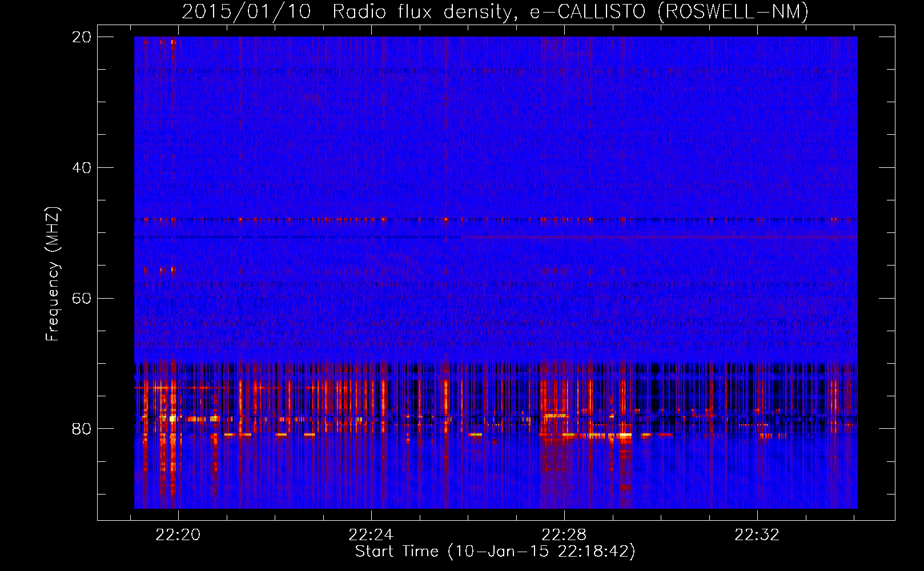Click the y-axis label "Frequency (MHZ)"
The height and width of the screenshot is (571, 924).
pos(53,274)
